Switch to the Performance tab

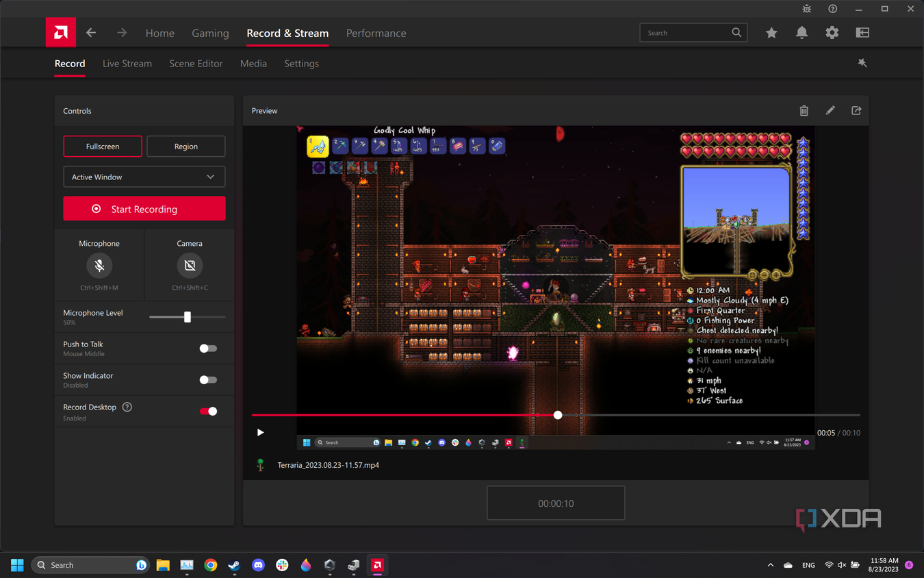376,33
